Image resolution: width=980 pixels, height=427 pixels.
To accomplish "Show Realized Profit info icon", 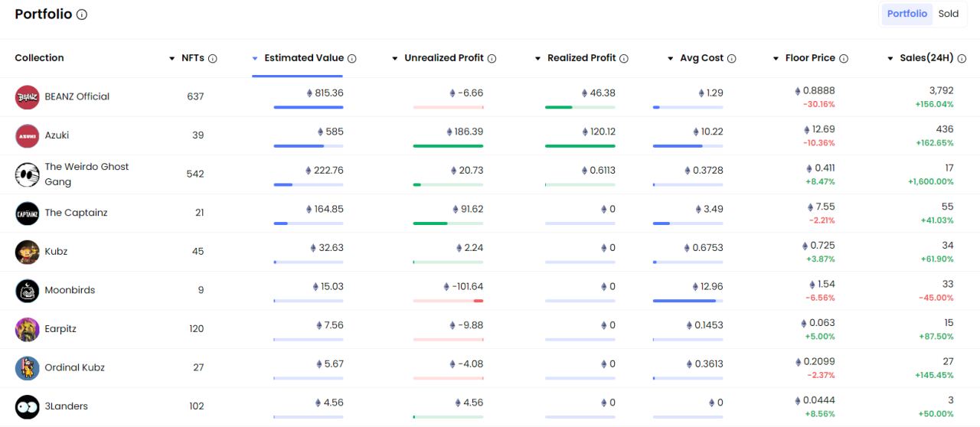I will [624, 59].
